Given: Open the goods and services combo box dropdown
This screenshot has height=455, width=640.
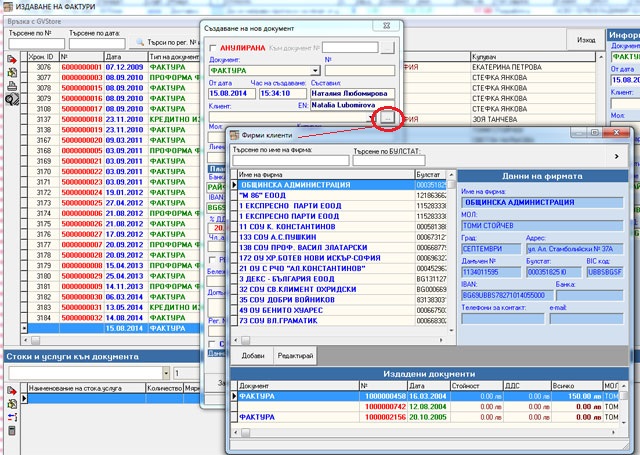Looking at the screenshot, I should pos(166,373).
